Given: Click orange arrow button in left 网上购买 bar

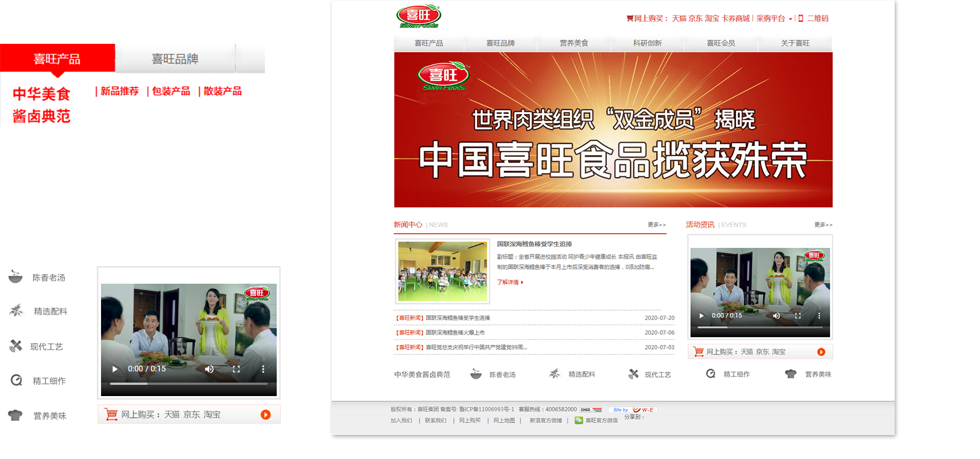Looking at the screenshot, I should [265, 415].
